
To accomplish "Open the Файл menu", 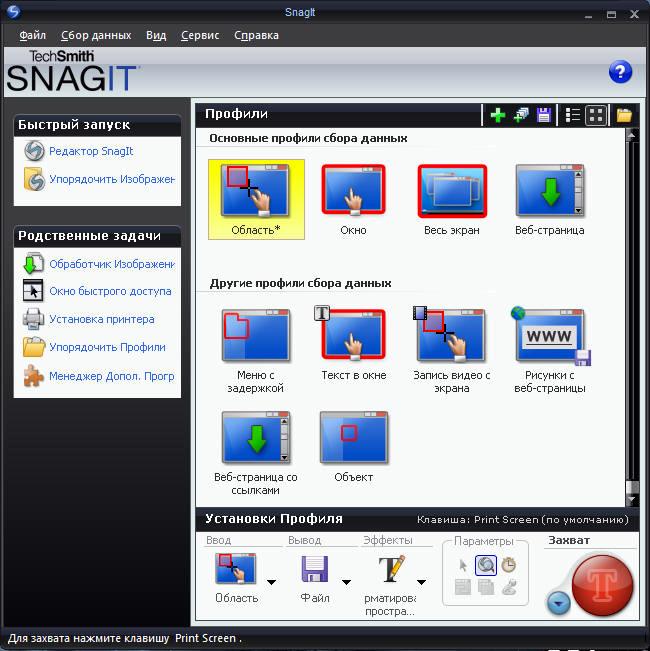I will (x=32, y=35).
